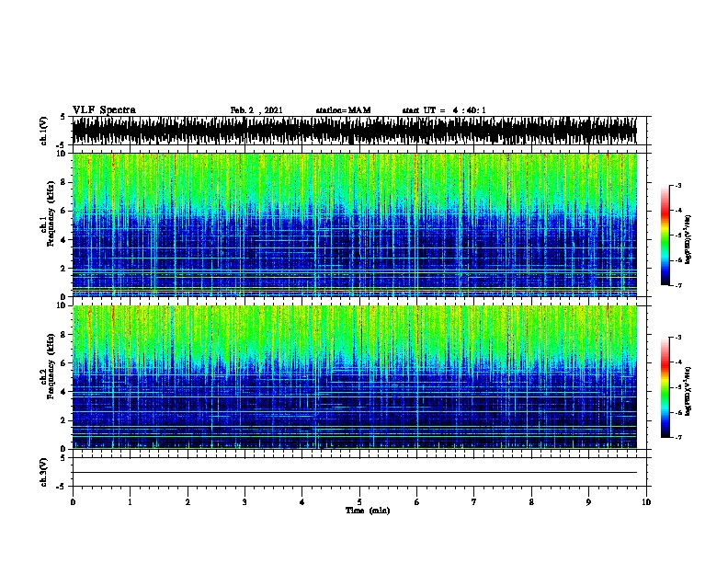Click the time axis tick label "5"
728x563 pixels.
coord(359,502)
